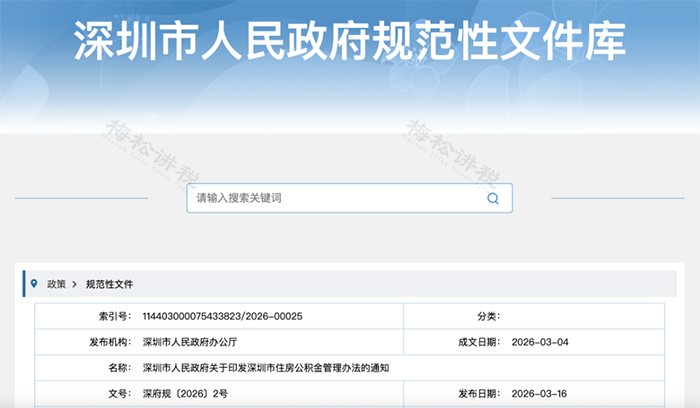Image resolution: width=700 pixels, height=408 pixels.
Task: Focus the keyword search input field
Action: 349,198
